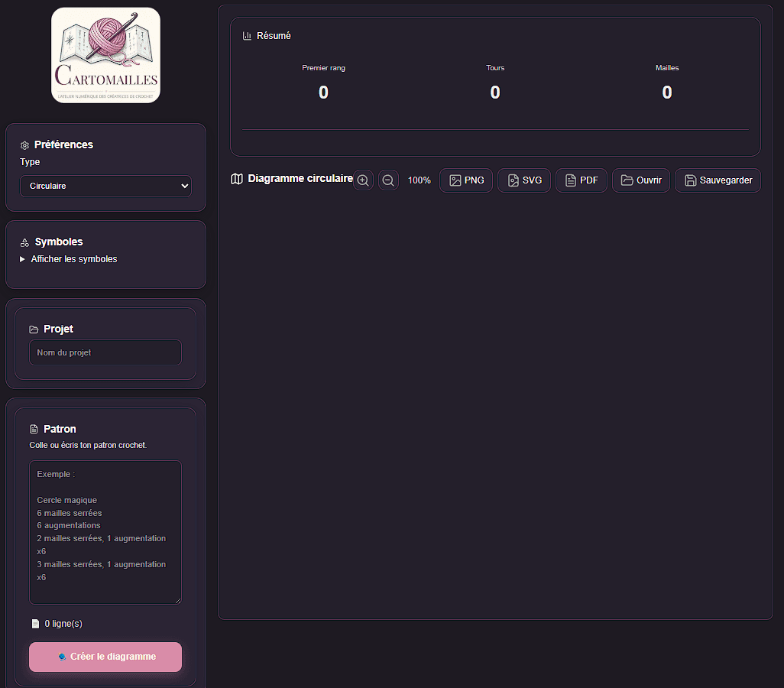The width and height of the screenshot is (784, 688).
Task: Click the Créer le diagramme button
Action: [x=105, y=657]
